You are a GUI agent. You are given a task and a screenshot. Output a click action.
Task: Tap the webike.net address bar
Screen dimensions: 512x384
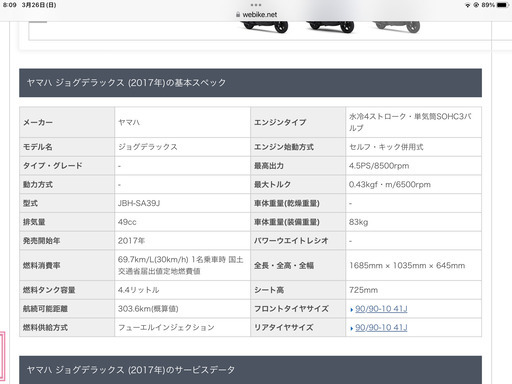click(x=256, y=15)
